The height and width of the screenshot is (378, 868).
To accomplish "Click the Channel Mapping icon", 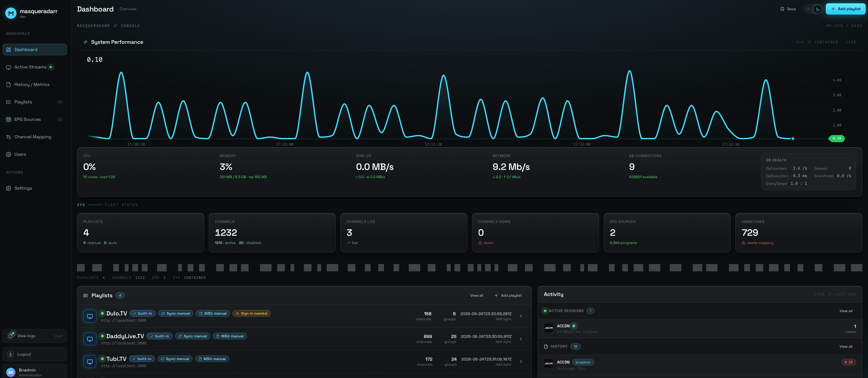I will pyautogui.click(x=8, y=137).
